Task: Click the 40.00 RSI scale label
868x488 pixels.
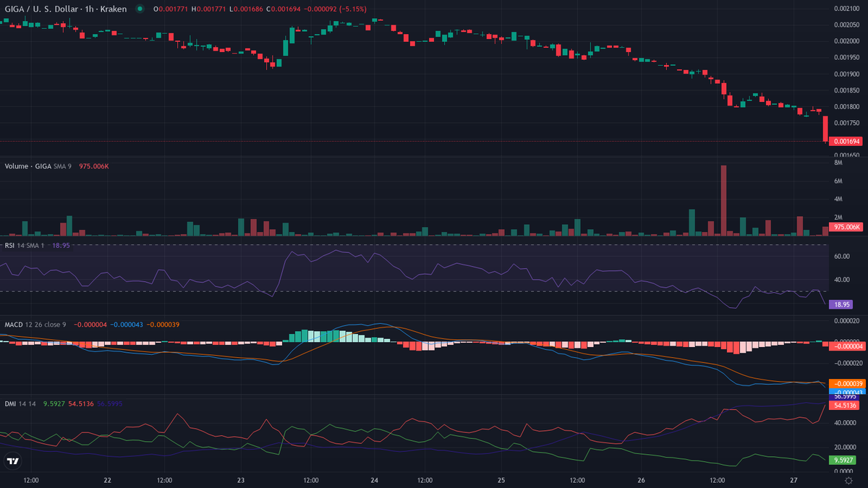Action: pyautogui.click(x=841, y=280)
